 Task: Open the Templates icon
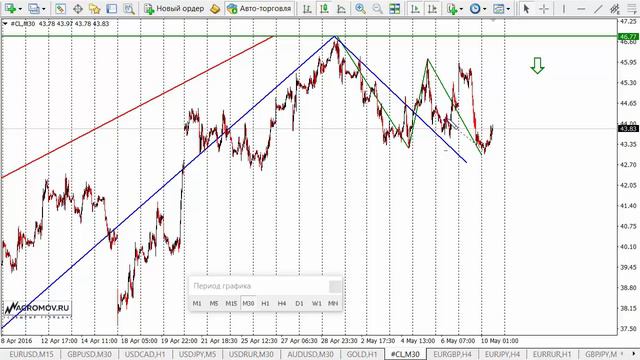(x=498, y=8)
